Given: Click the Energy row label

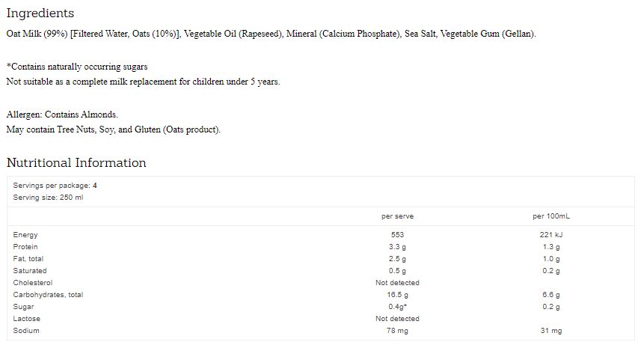Looking at the screenshot, I should pos(25,235).
